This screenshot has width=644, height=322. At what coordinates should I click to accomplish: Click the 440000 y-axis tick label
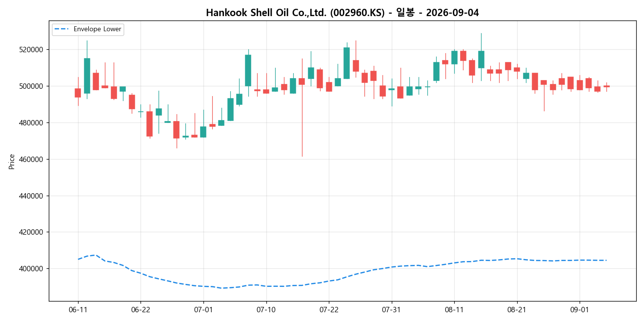pyautogui.click(x=31, y=196)
